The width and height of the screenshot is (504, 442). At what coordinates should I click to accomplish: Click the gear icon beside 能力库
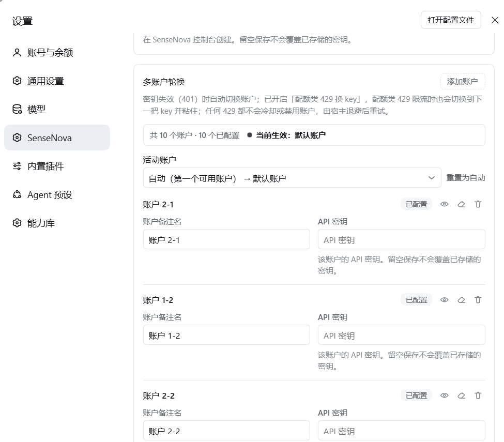tap(17, 223)
